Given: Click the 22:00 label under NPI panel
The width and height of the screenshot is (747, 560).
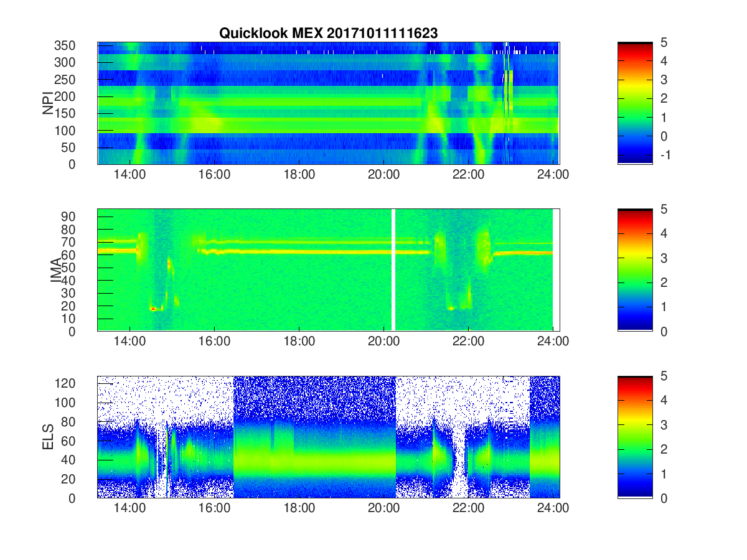Looking at the screenshot, I should click(468, 175).
